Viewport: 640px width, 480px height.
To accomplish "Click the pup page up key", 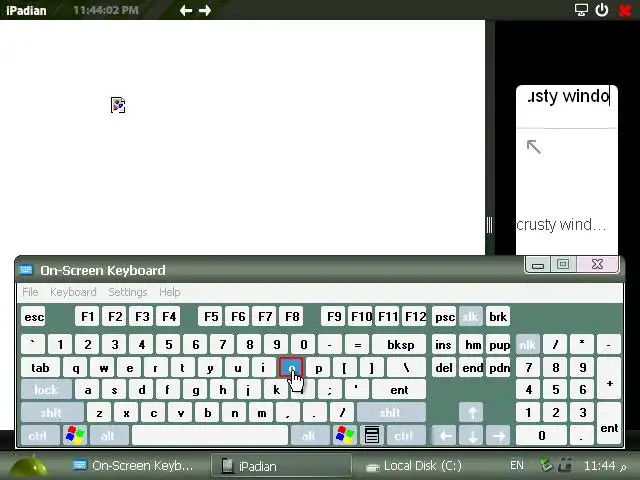I will (499, 345).
